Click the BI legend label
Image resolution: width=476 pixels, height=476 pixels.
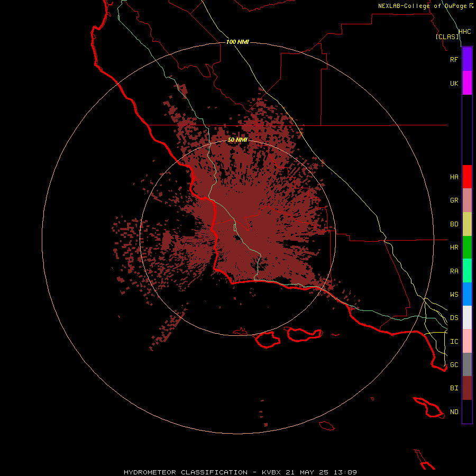point(454,388)
